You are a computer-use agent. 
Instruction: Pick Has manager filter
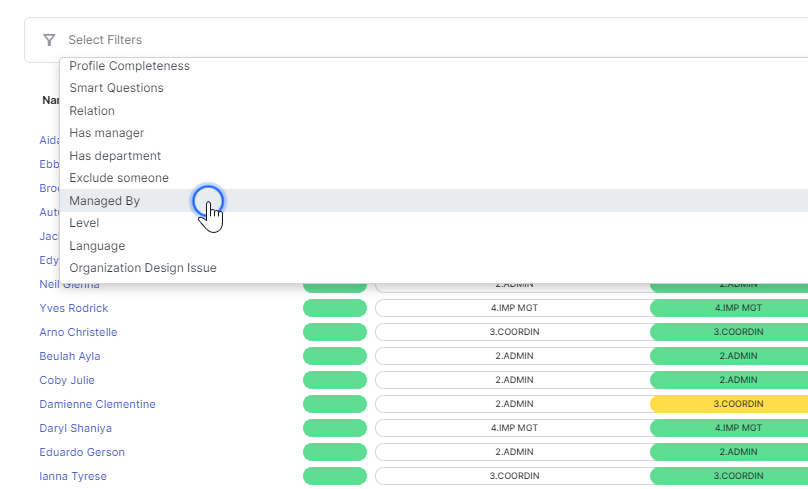pos(106,133)
